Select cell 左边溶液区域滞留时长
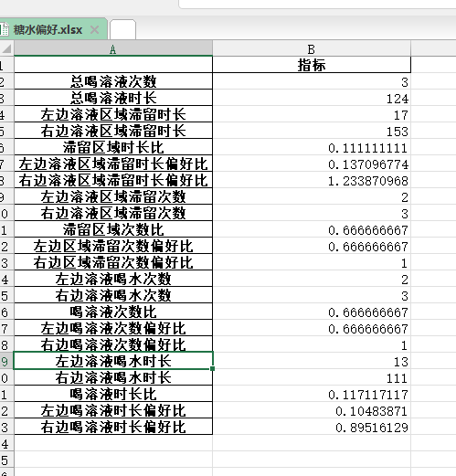Image resolution: width=456 pixels, height=476 pixels. click(x=113, y=114)
